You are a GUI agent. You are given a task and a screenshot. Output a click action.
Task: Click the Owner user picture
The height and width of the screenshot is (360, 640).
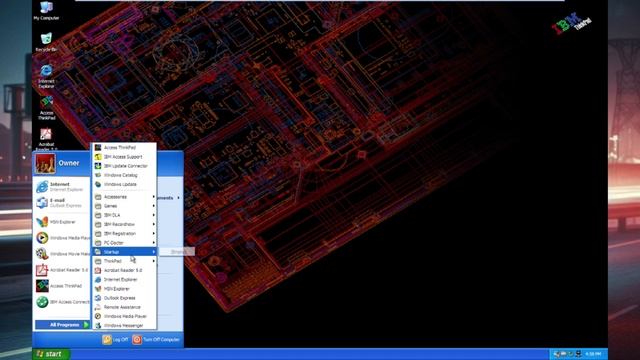click(45, 163)
